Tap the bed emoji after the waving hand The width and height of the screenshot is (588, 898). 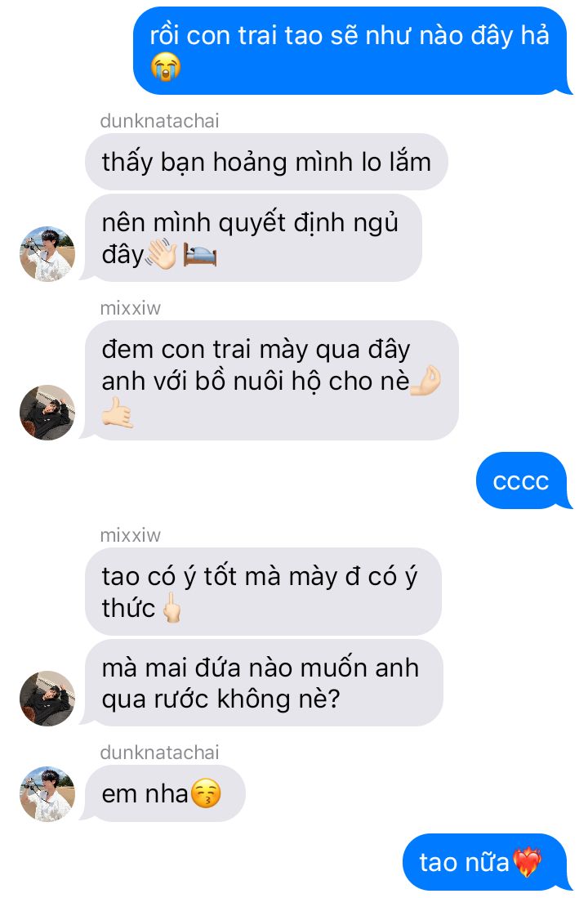click(200, 256)
